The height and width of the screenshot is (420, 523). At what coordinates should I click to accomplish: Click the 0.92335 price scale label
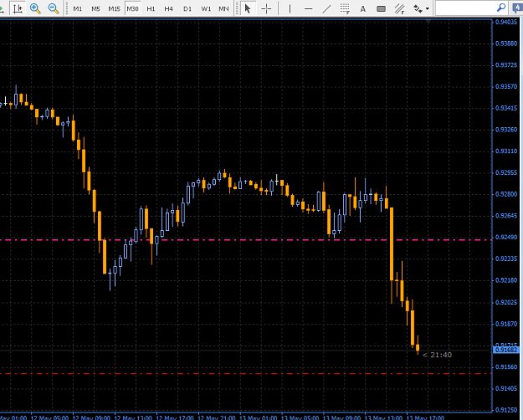[x=506, y=259]
